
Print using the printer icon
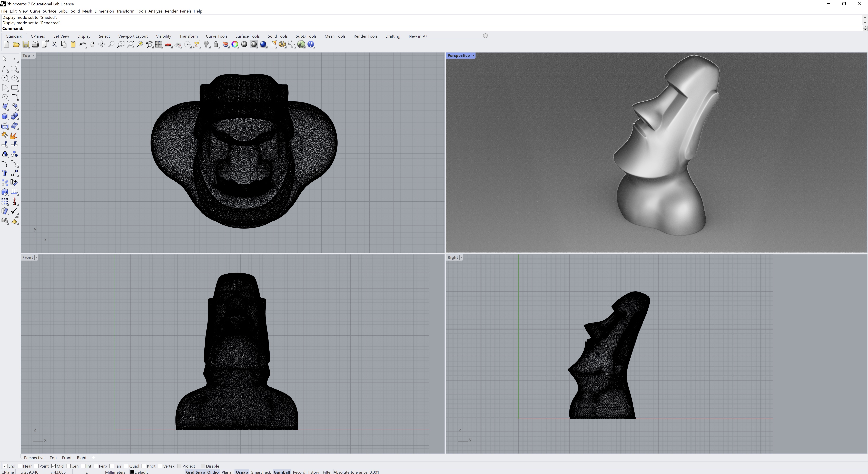tap(35, 44)
